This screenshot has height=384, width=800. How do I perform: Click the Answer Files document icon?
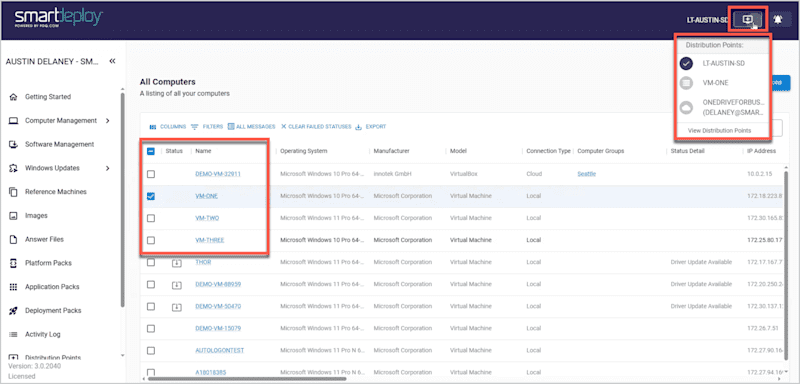click(14, 239)
